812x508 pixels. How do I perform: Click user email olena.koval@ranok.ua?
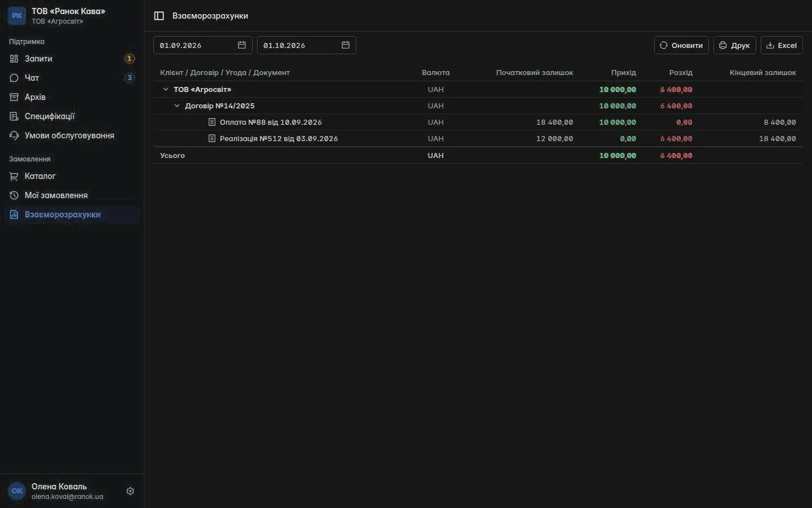coord(67,497)
